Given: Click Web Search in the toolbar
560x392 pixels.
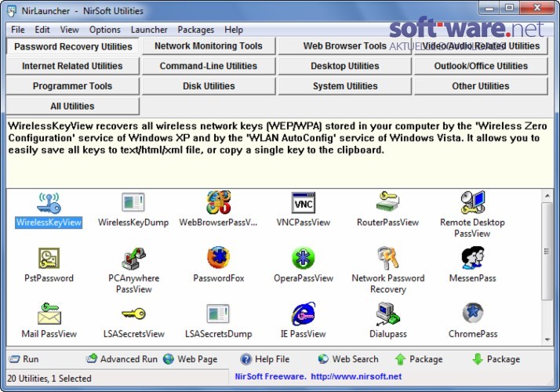Looking at the screenshot, I should 348,359.
